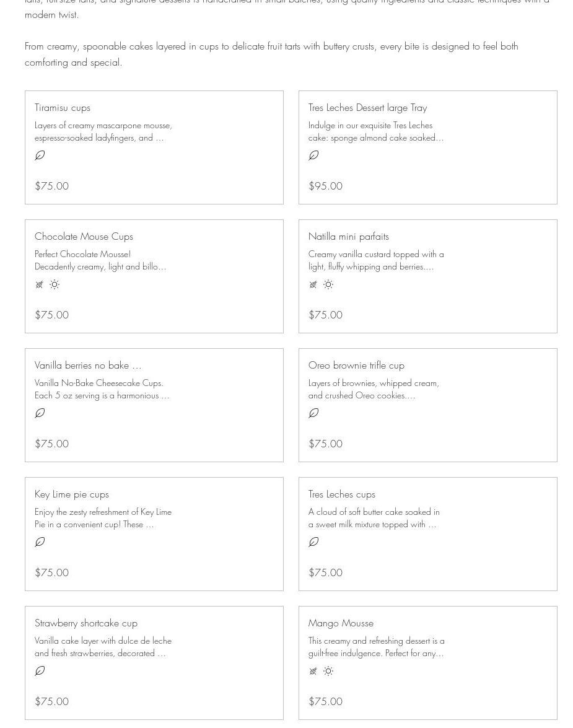The image size is (573, 728).
Task: Open the Mango Mousse item title
Action: tap(341, 623)
